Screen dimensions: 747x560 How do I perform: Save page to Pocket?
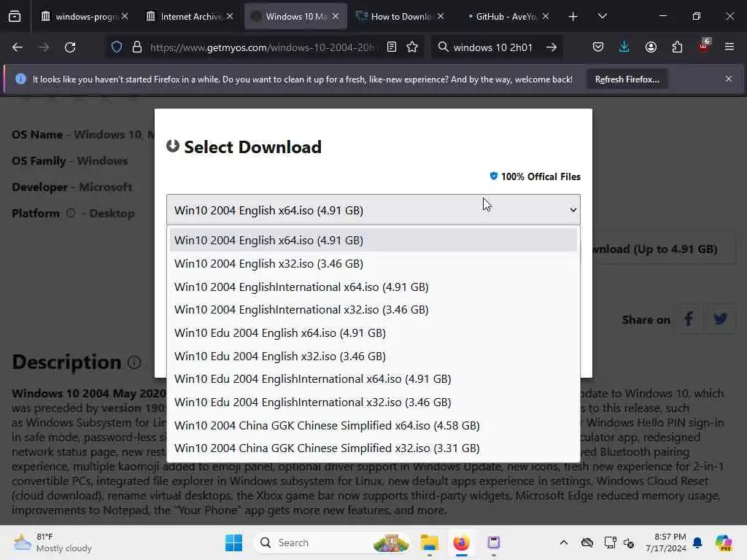(x=598, y=47)
